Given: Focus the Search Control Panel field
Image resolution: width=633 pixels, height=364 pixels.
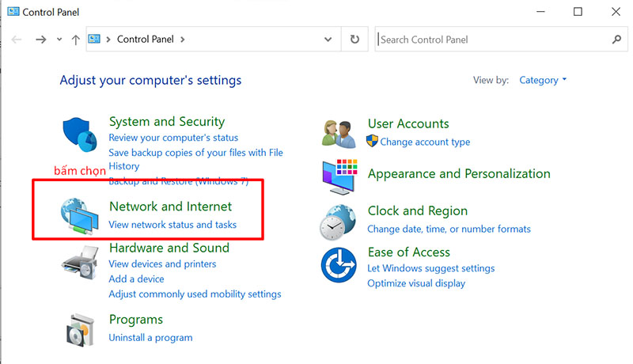Looking at the screenshot, I should tap(501, 39).
